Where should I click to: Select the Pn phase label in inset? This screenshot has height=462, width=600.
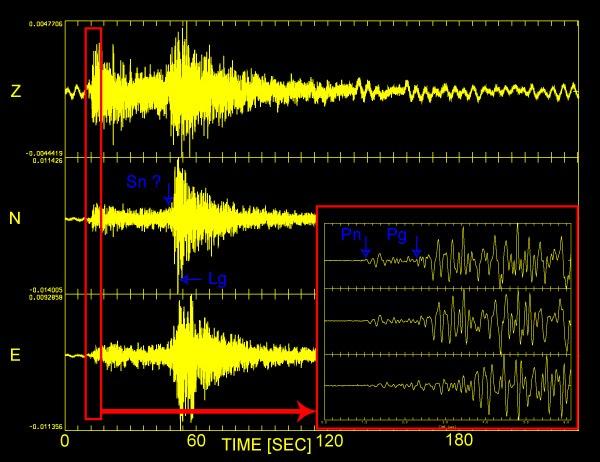[x=352, y=233]
